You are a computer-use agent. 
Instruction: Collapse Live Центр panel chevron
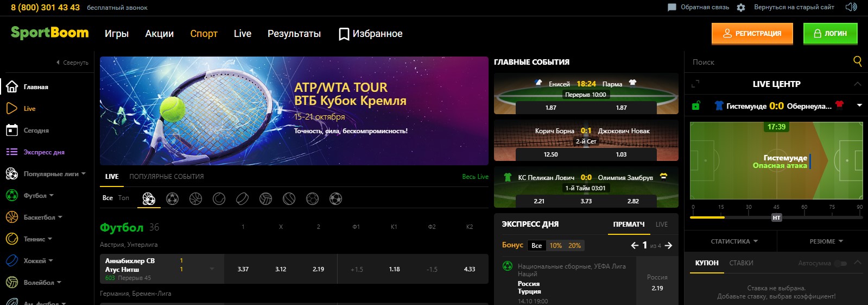point(857,84)
